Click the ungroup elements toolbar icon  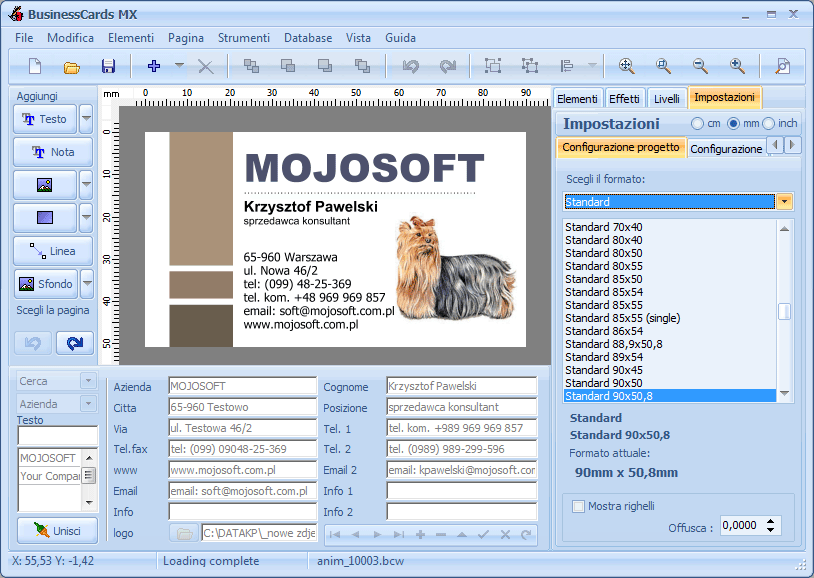[x=530, y=66]
